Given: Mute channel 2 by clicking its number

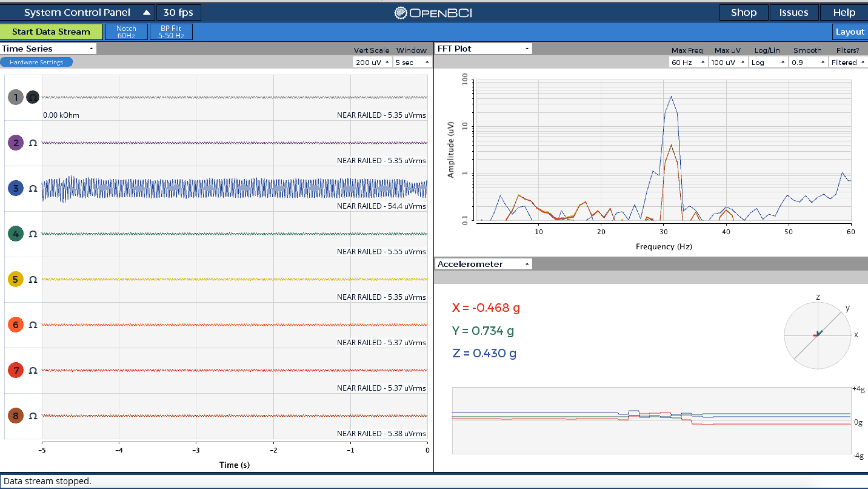Looking at the screenshot, I should [15, 143].
